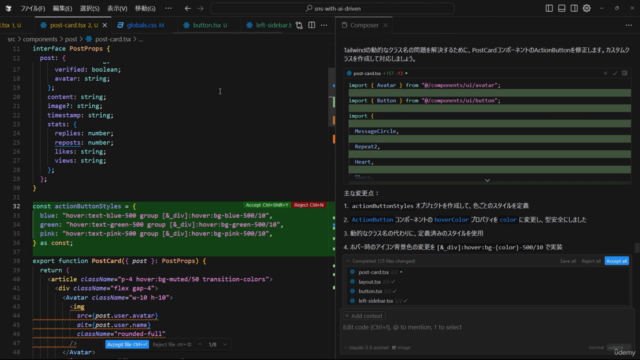Viewport: 640px width, 360px height.
Task: Click Accept all in Composer
Action: tap(616, 261)
